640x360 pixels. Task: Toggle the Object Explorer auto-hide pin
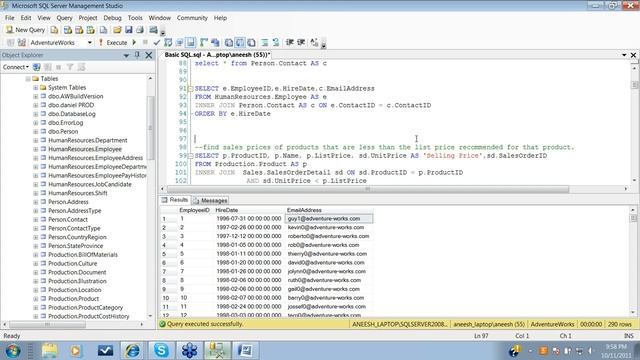(137, 55)
